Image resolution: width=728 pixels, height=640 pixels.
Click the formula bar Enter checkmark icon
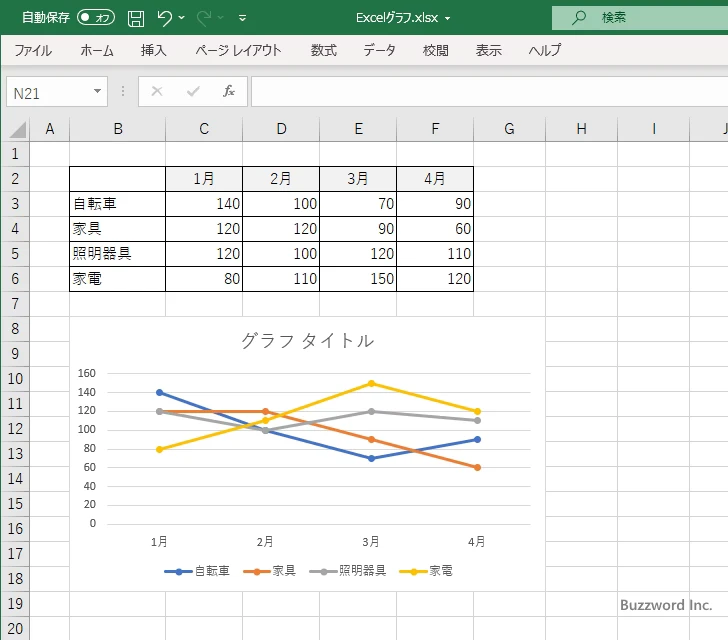[x=193, y=91]
